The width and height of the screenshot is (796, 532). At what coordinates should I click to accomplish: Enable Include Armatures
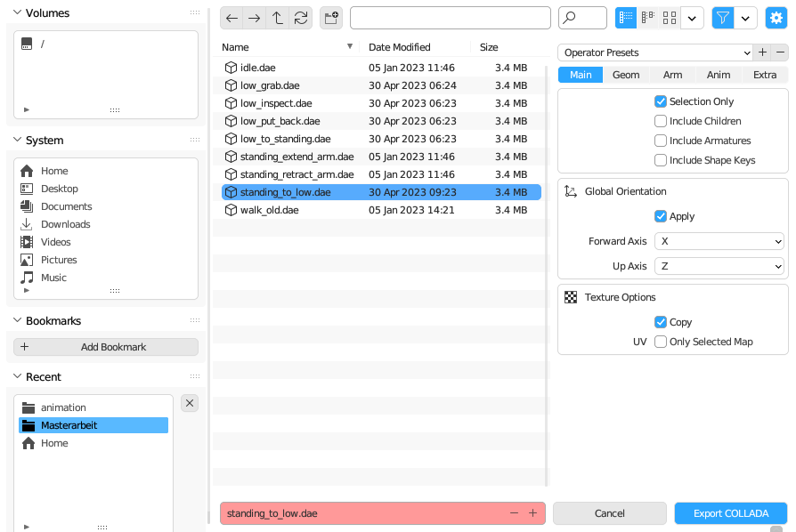click(x=661, y=141)
